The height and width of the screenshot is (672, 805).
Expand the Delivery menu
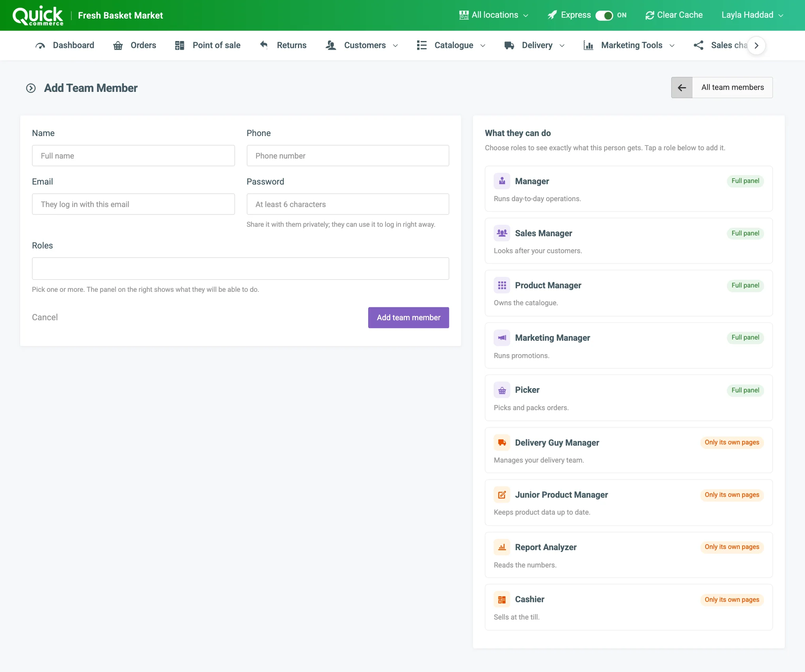click(x=535, y=45)
